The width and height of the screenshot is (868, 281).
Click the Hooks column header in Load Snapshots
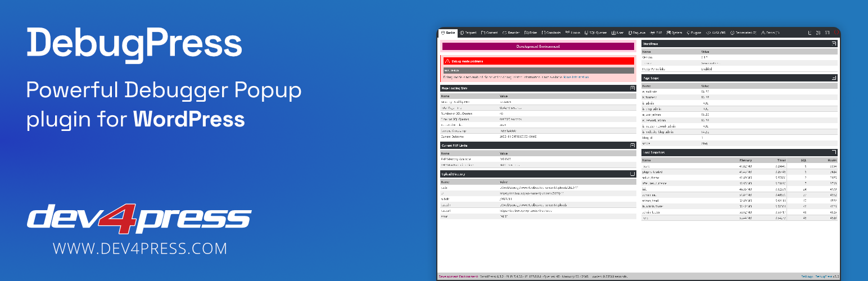point(832,160)
